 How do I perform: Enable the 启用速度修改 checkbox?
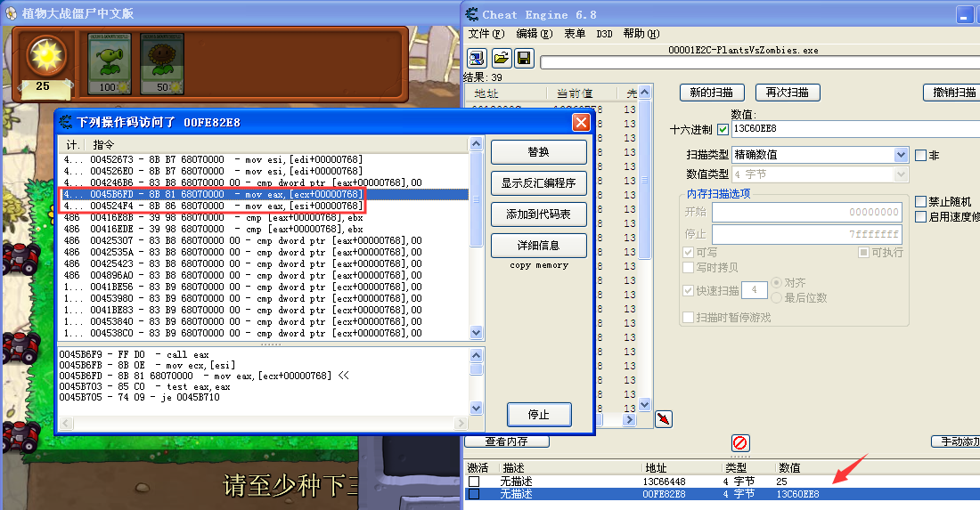920,216
